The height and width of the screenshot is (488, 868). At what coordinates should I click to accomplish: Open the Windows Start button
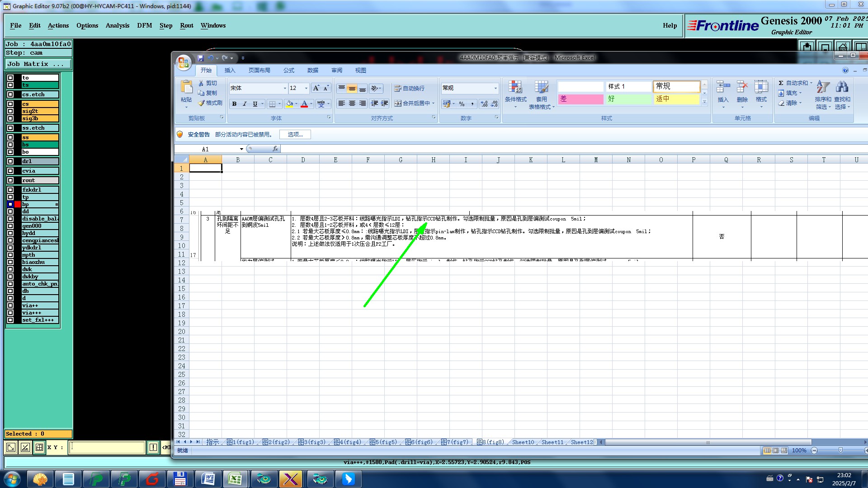tap(12, 479)
